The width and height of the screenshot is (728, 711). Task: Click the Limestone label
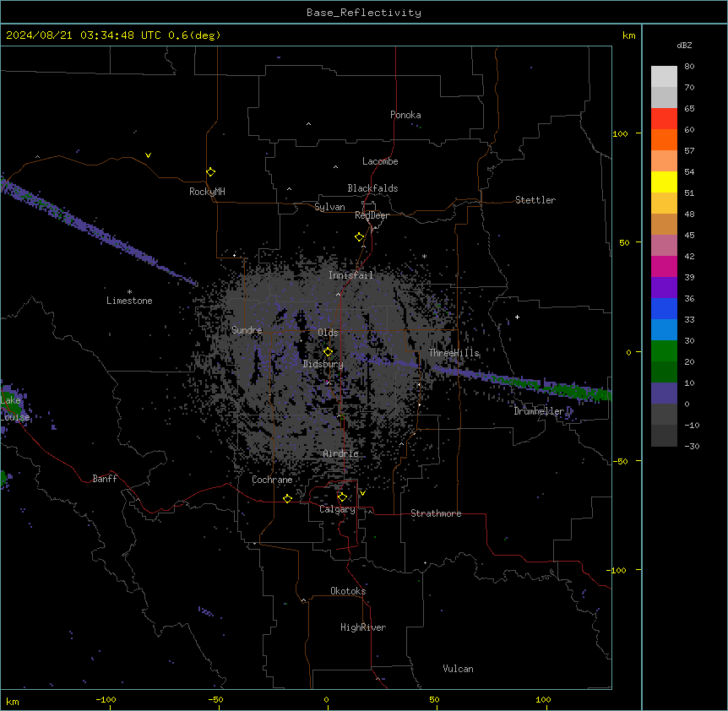click(129, 301)
